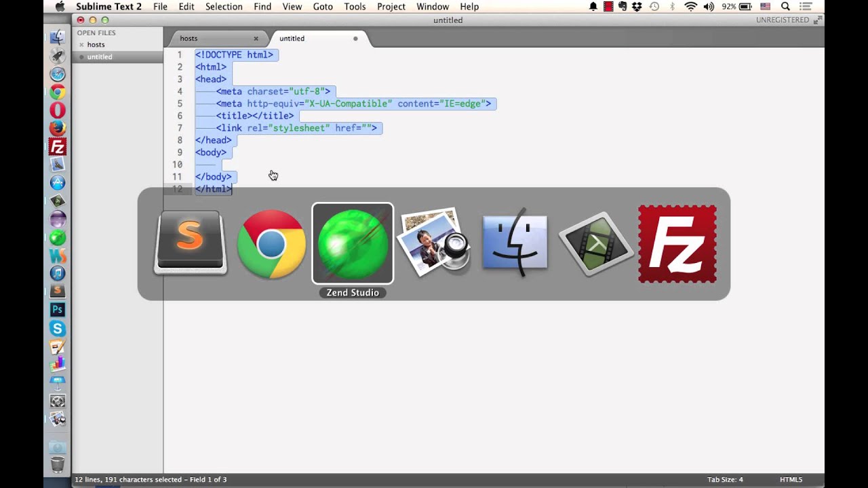Click the selection status text in status bar

(x=151, y=480)
